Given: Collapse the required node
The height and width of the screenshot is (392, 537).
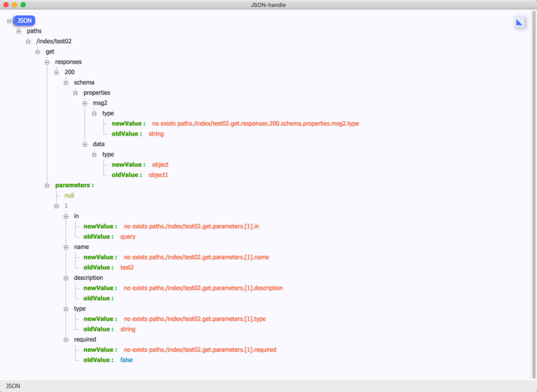Looking at the screenshot, I should 66,339.
